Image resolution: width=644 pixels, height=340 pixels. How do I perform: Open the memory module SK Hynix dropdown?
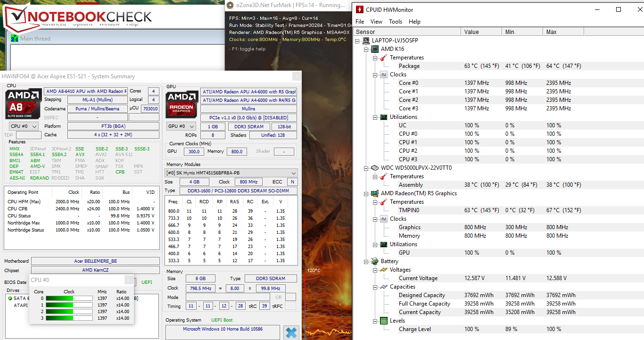coord(231,173)
